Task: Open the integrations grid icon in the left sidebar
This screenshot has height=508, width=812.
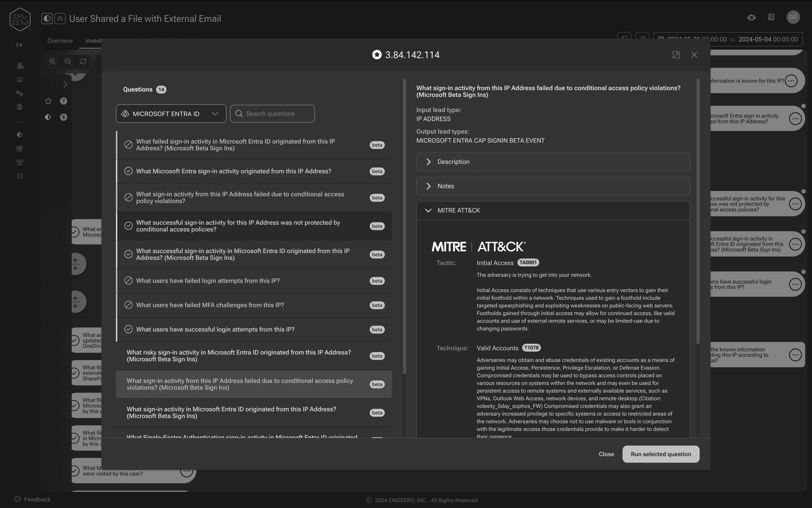Action: point(19,149)
